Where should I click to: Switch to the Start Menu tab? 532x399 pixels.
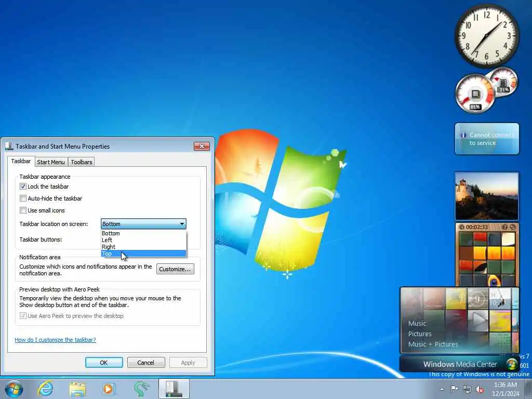click(x=51, y=162)
